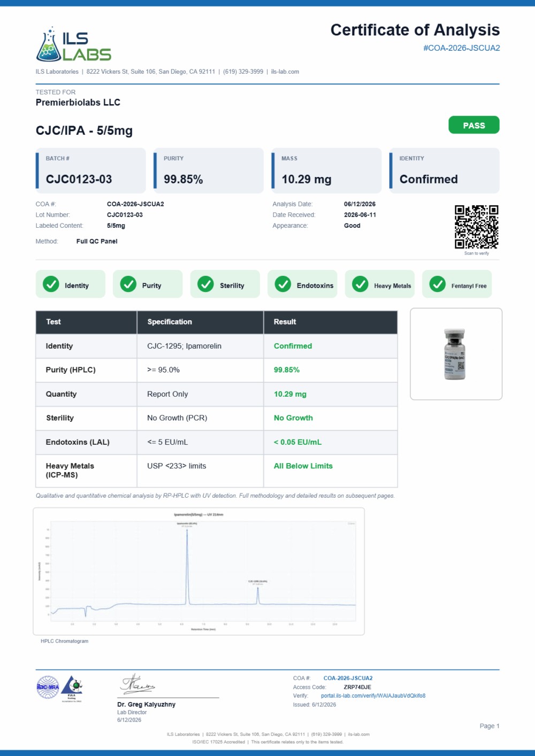Click the green Identity checkmark icon
This screenshot has height=756, width=535.
(51, 284)
